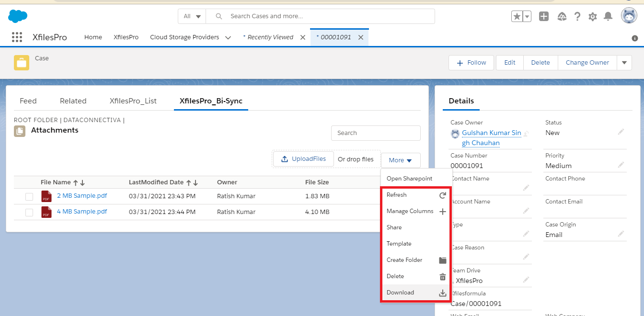Toggle the More dropdown button

pyautogui.click(x=401, y=160)
